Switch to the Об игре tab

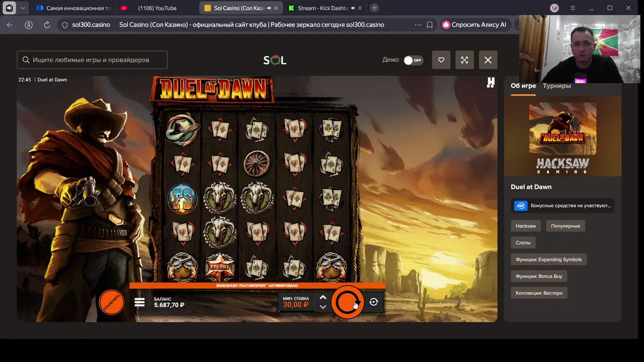523,85
